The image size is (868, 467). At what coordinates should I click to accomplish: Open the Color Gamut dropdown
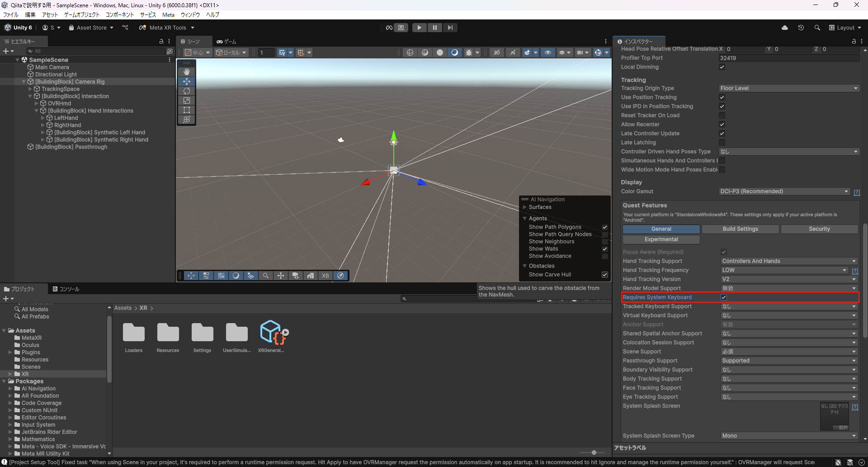784,191
